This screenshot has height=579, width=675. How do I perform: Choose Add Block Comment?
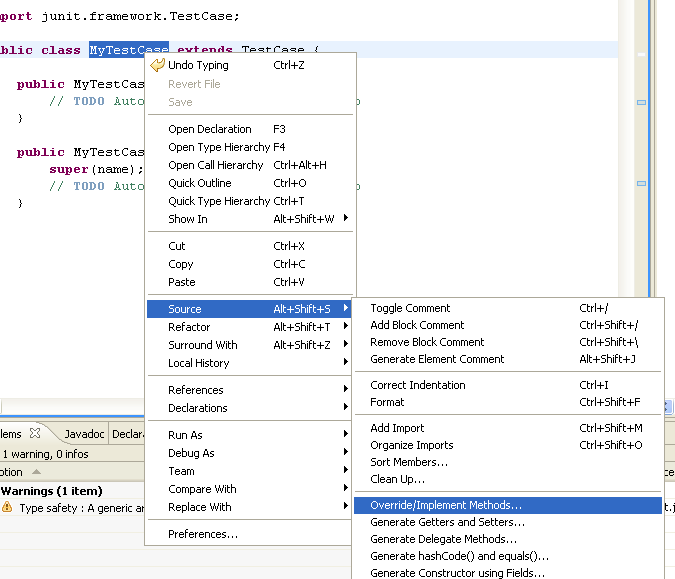point(508,325)
